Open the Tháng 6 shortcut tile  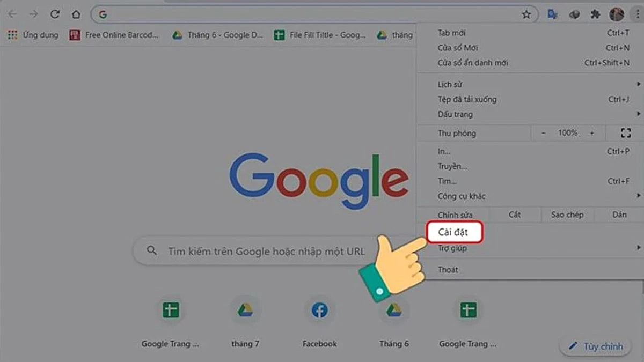[394, 322]
